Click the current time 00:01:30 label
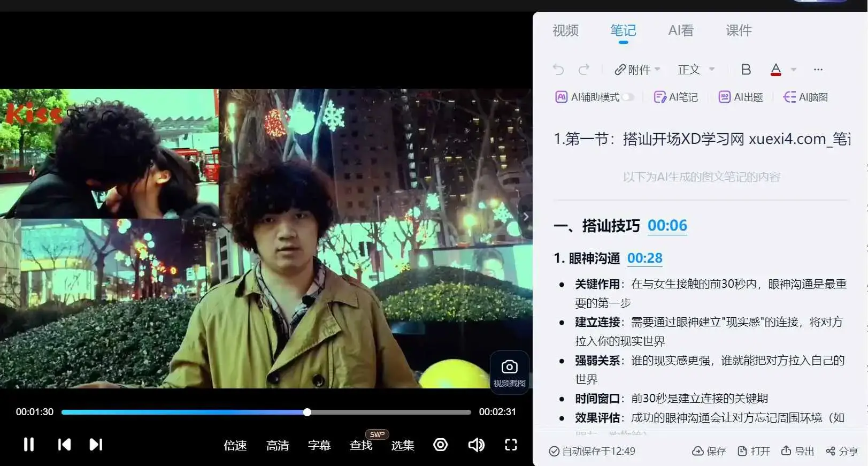The width and height of the screenshot is (868, 466). point(35,412)
